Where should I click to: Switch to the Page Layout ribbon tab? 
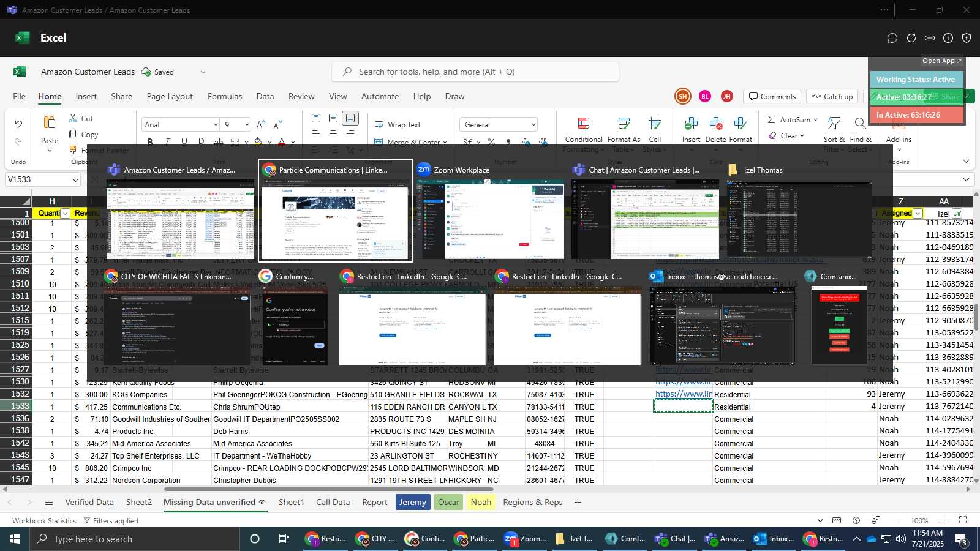click(x=170, y=96)
